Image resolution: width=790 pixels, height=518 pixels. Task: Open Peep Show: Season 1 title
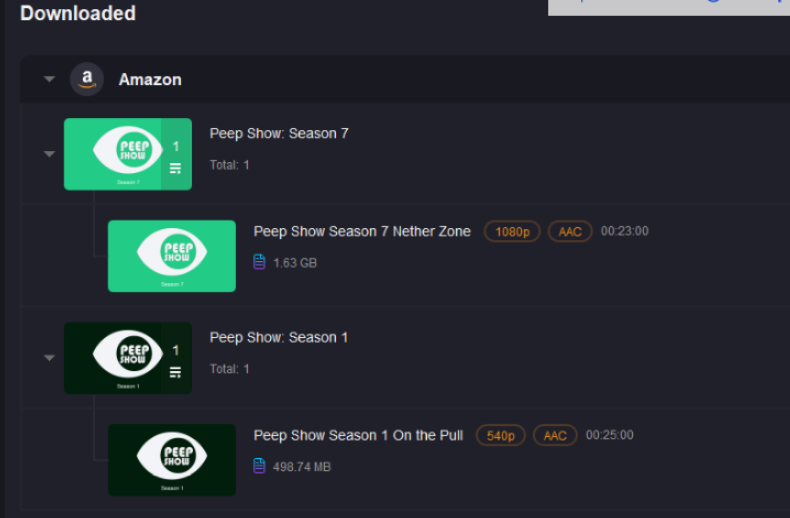tap(279, 337)
